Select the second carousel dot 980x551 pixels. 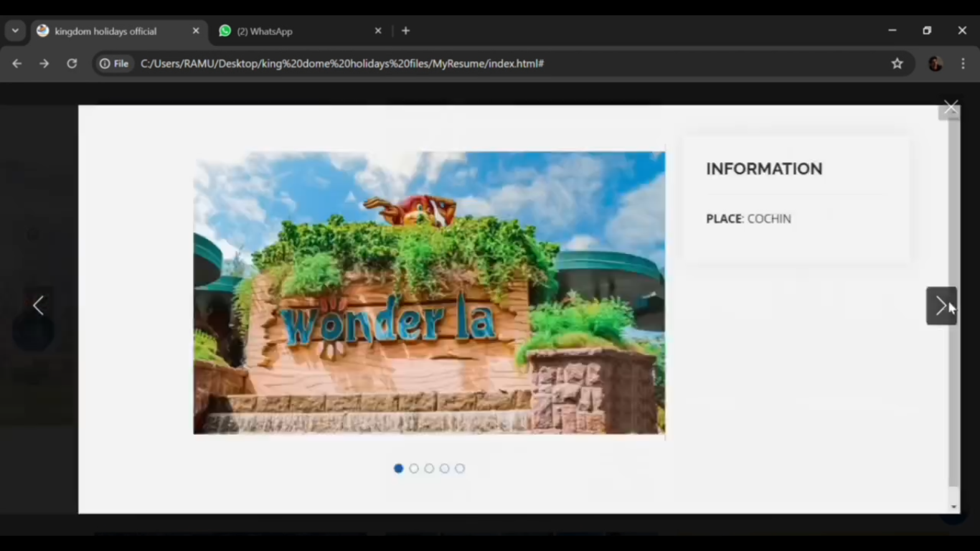(414, 468)
